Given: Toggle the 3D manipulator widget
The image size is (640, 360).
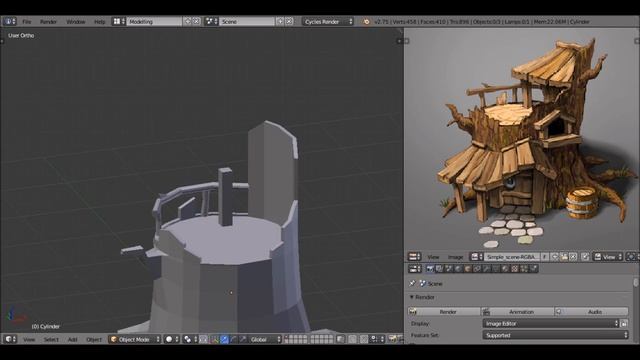Looking at the screenshot, I should (x=214, y=339).
